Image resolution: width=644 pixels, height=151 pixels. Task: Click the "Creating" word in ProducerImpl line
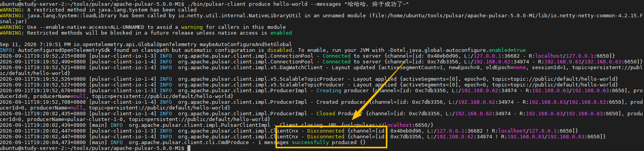point(329,90)
